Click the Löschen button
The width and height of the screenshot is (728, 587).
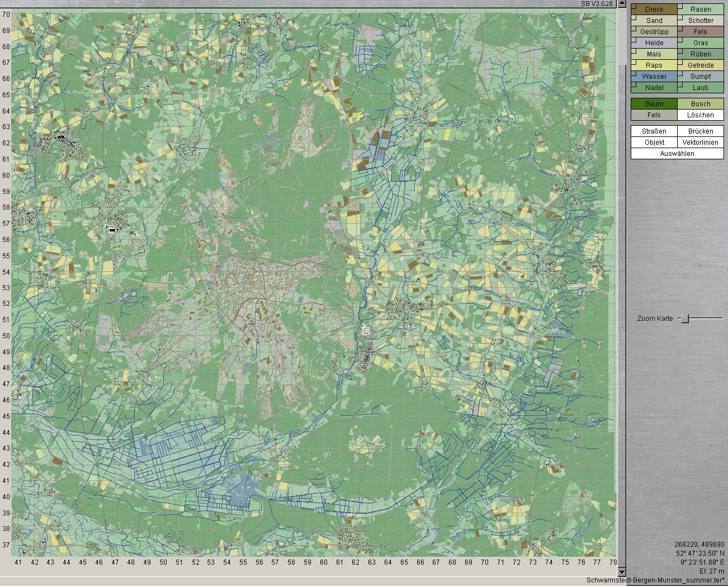point(701,115)
